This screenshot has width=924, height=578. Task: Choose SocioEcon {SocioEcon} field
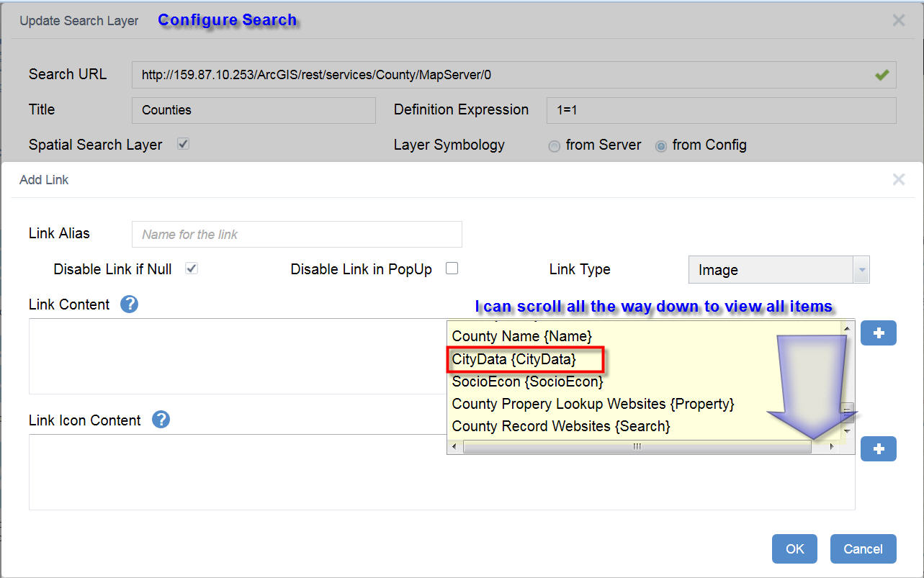(x=527, y=381)
